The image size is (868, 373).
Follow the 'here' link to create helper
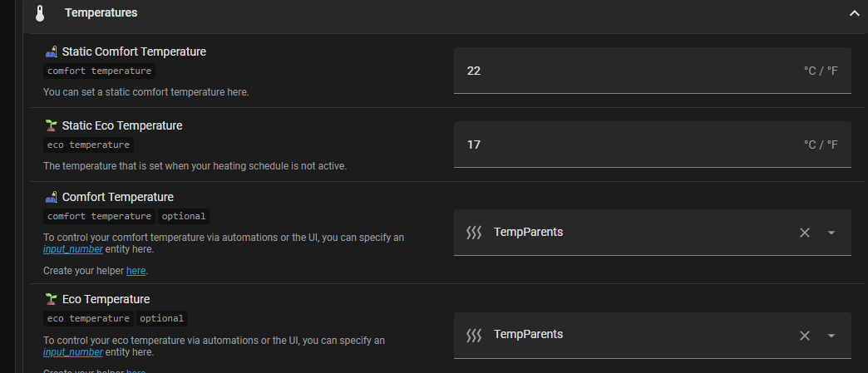[x=136, y=271]
